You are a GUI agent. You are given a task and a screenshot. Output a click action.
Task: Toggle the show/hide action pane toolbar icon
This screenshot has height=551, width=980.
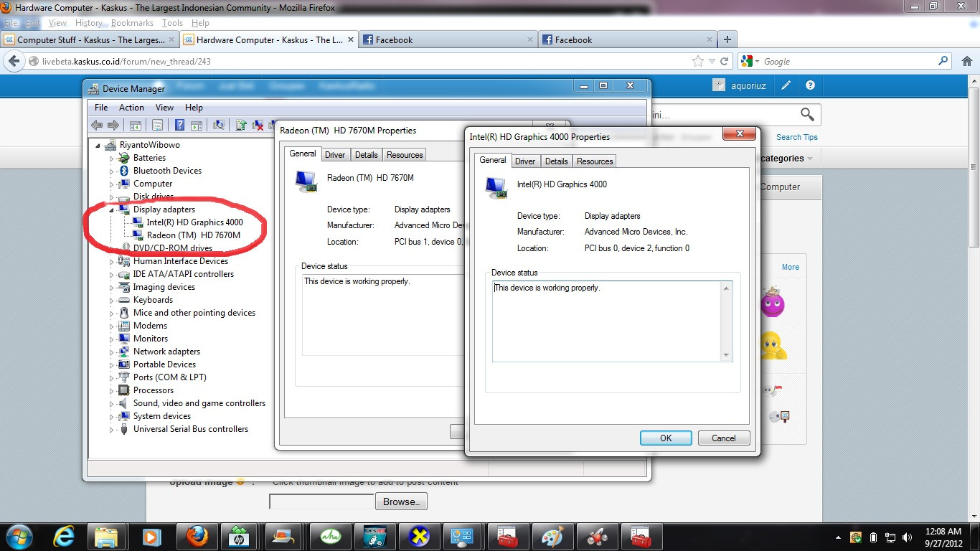coord(197,125)
